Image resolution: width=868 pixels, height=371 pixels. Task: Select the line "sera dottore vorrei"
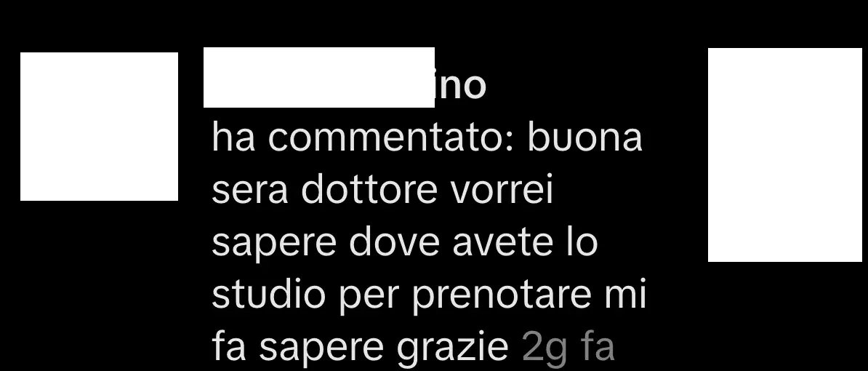[382, 191]
